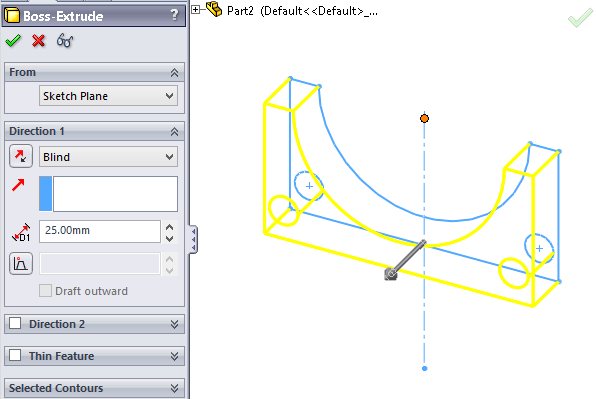
Task: Increase depth with the up spinner arrow
Action: pos(170,227)
